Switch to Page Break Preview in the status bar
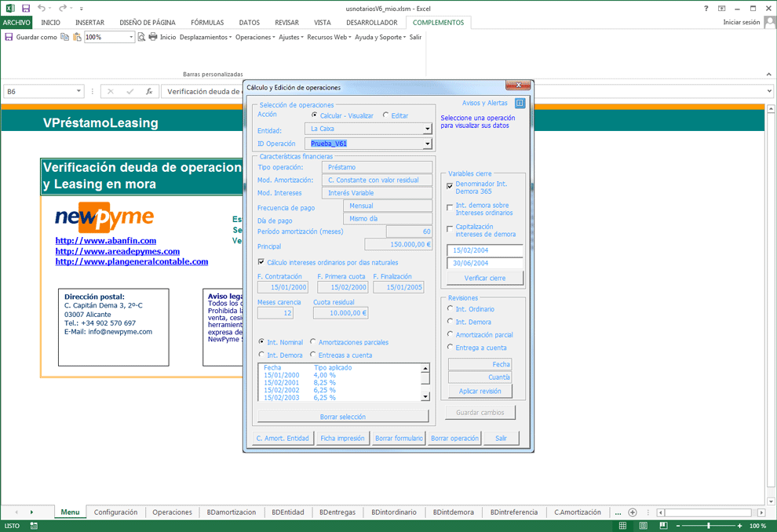Screen dimensions: 777x532 click(663, 526)
